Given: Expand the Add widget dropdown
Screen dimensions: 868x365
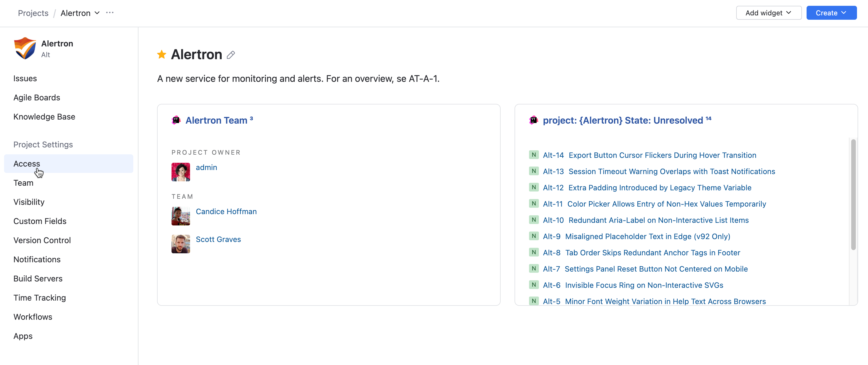Looking at the screenshot, I should pyautogui.click(x=768, y=13).
